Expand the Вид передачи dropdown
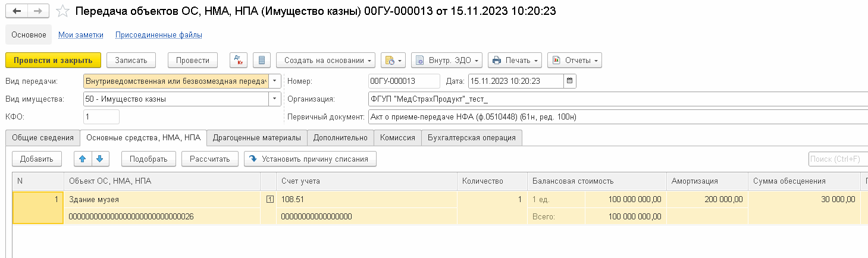 275,81
